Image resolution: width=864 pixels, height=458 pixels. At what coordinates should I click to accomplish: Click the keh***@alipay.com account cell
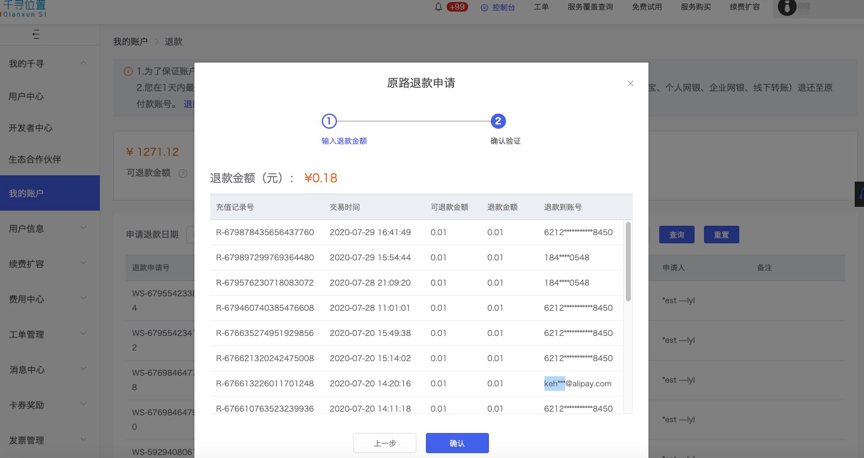click(577, 384)
